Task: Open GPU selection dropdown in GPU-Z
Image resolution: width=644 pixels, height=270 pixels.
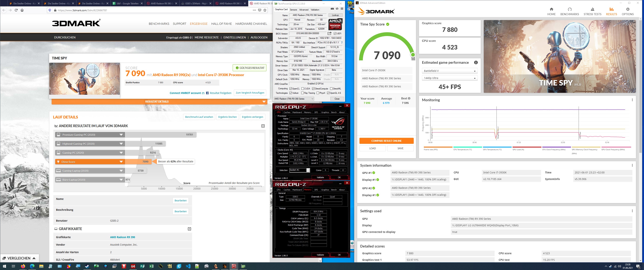Action: coord(294,99)
